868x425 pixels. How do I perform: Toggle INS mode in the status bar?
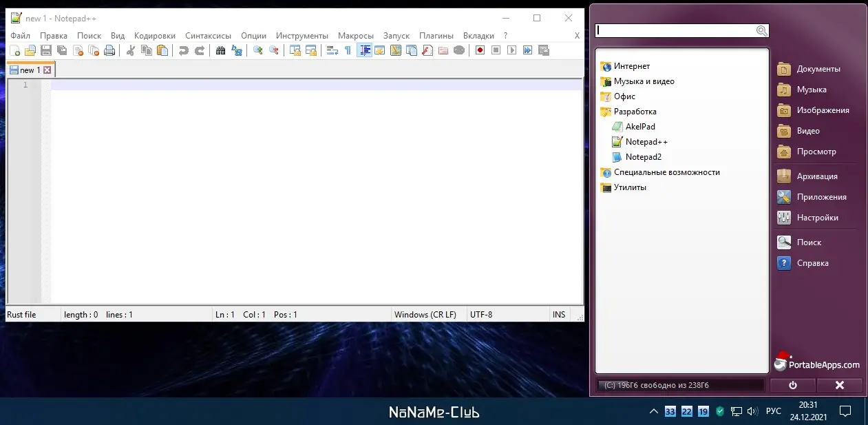coord(559,315)
